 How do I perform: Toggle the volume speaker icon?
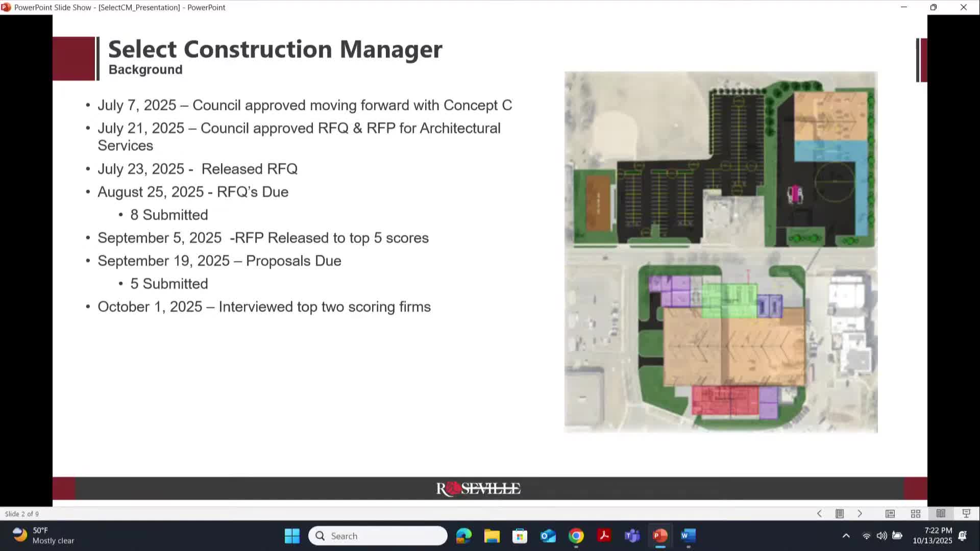(881, 536)
